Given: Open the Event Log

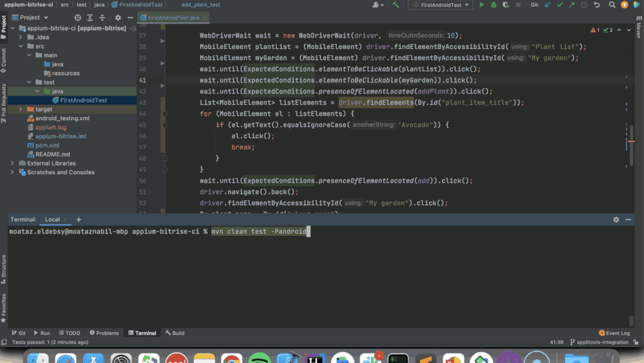Looking at the screenshot, I should (614, 332).
